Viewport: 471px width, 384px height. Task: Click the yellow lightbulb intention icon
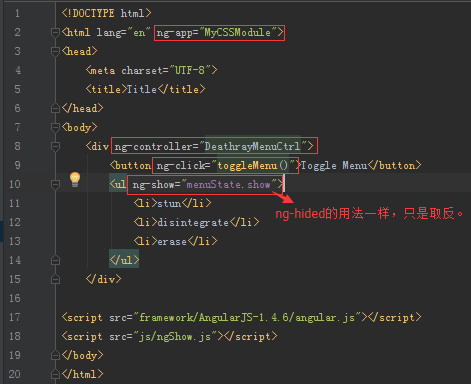click(x=75, y=179)
